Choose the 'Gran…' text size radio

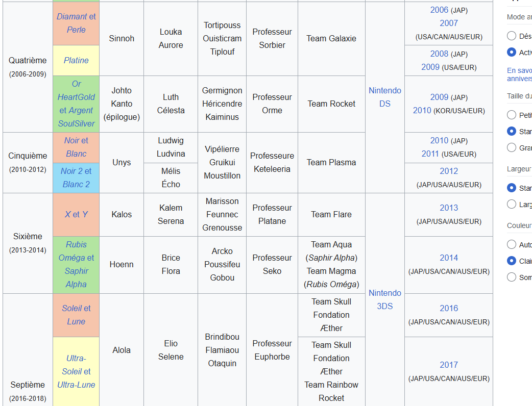[x=511, y=147]
